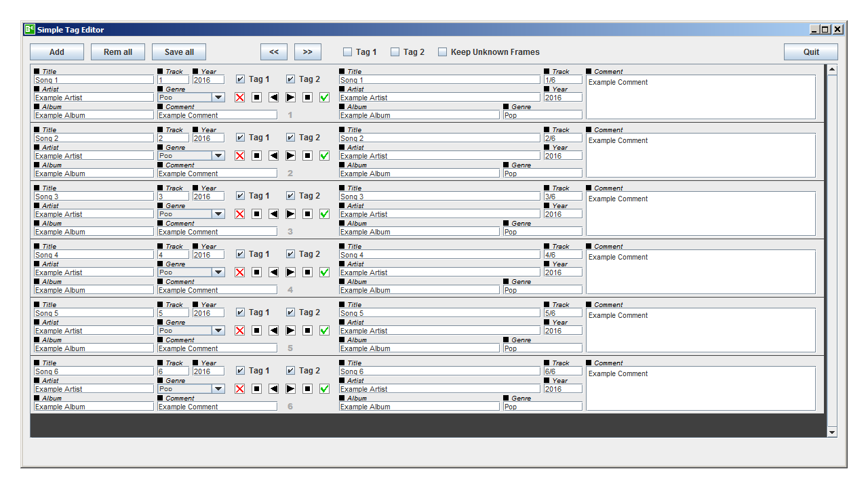Go to next page with >> button
The height and width of the screenshot is (488, 868).
(x=308, y=52)
